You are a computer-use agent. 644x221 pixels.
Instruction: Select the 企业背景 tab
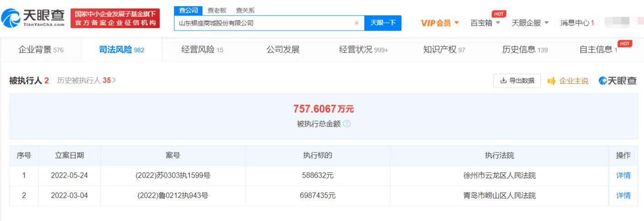[41, 50]
